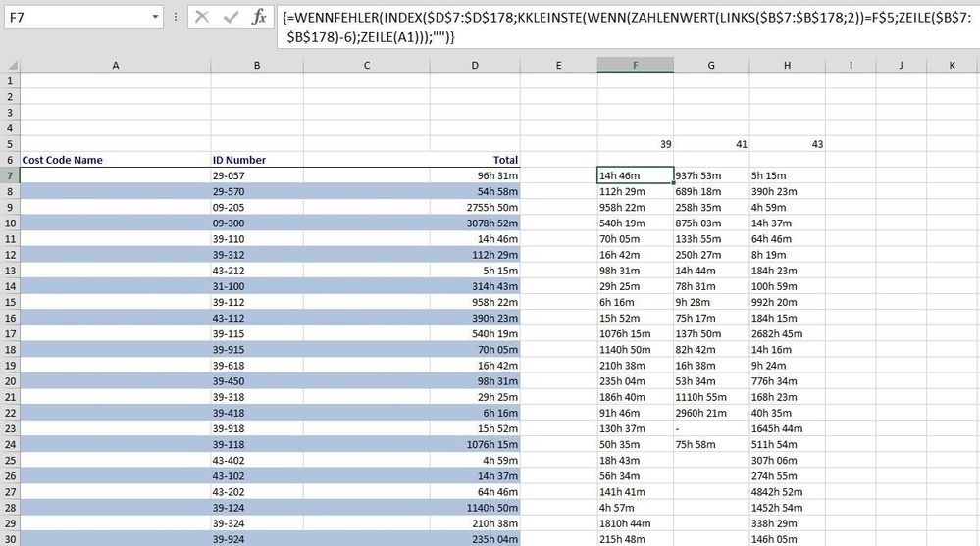Click cell with value 39 in row 5
980x546 pixels.
636,144
